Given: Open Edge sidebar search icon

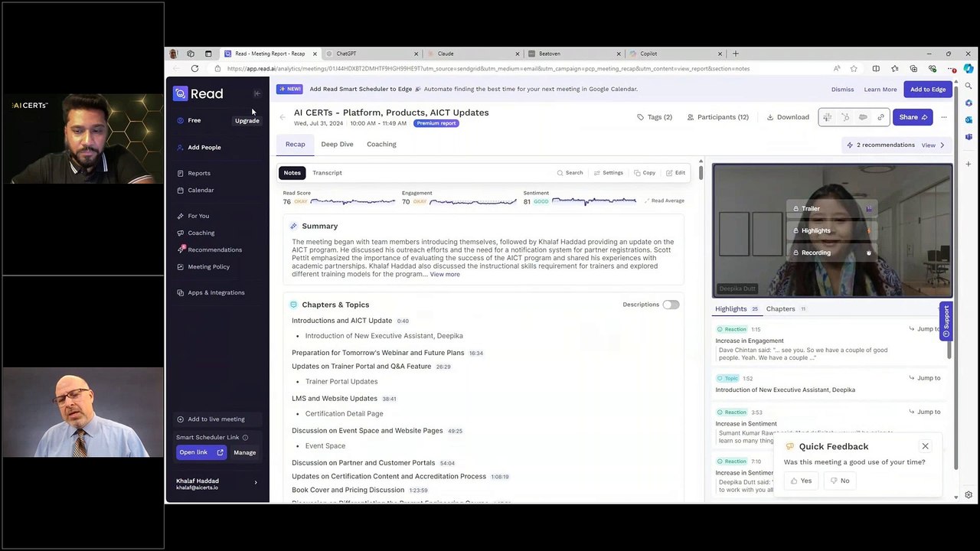Looking at the screenshot, I should [x=969, y=86].
